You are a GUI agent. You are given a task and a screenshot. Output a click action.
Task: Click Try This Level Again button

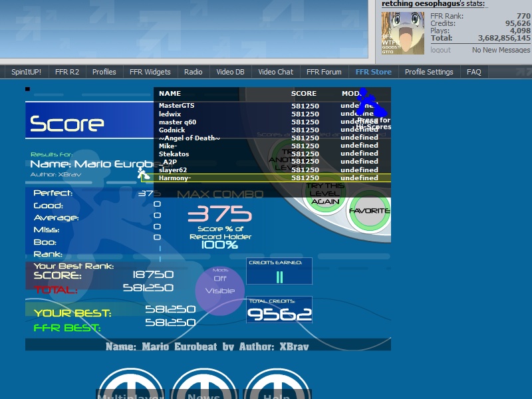pos(325,194)
